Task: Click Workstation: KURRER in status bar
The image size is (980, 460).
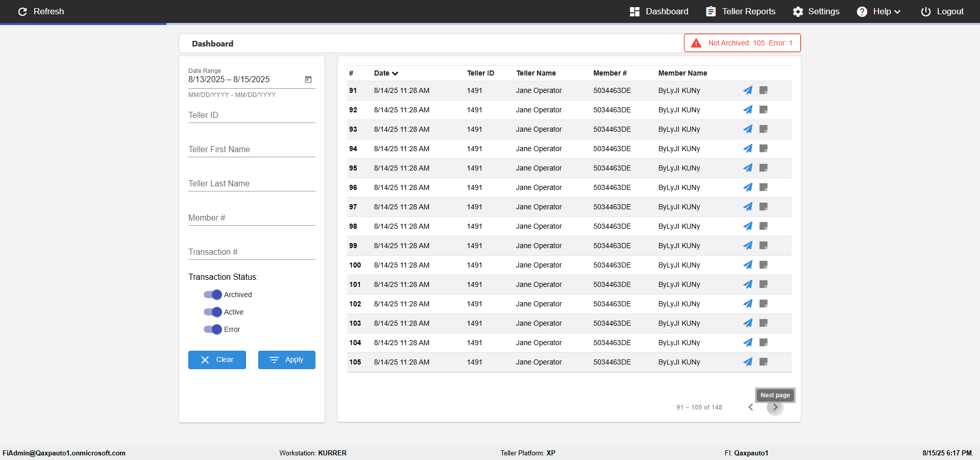Action: [313, 453]
